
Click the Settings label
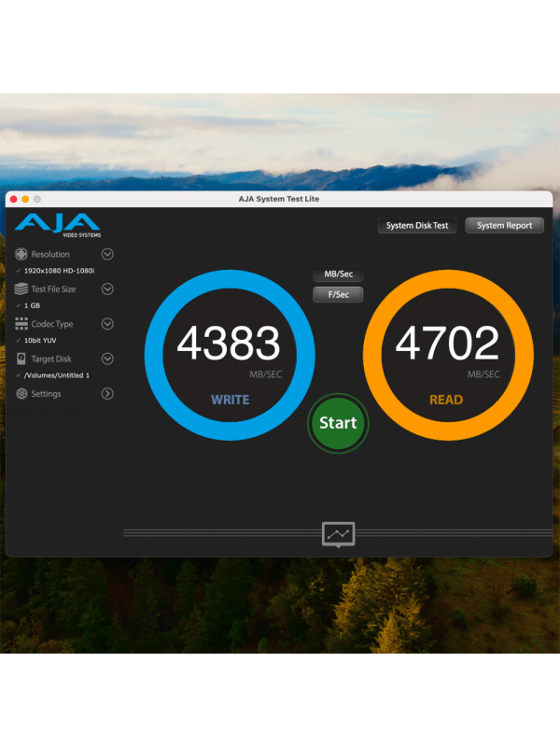click(46, 393)
